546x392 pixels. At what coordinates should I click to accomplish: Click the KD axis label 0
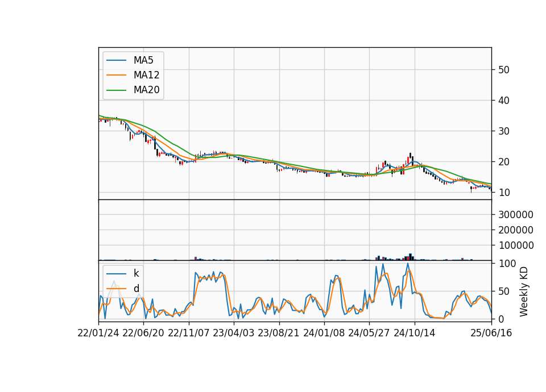click(x=501, y=319)
